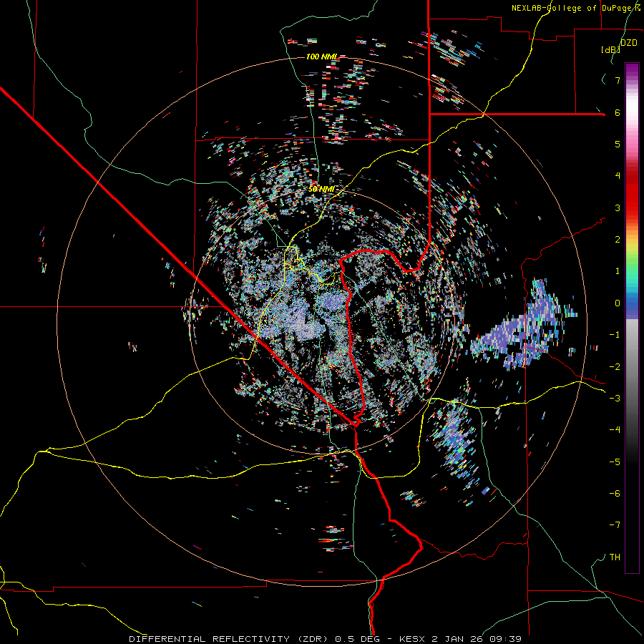This screenshot has height=644, width=644.
Task: Click the "09:39" time in the caption
Action: tap(506, 639)
